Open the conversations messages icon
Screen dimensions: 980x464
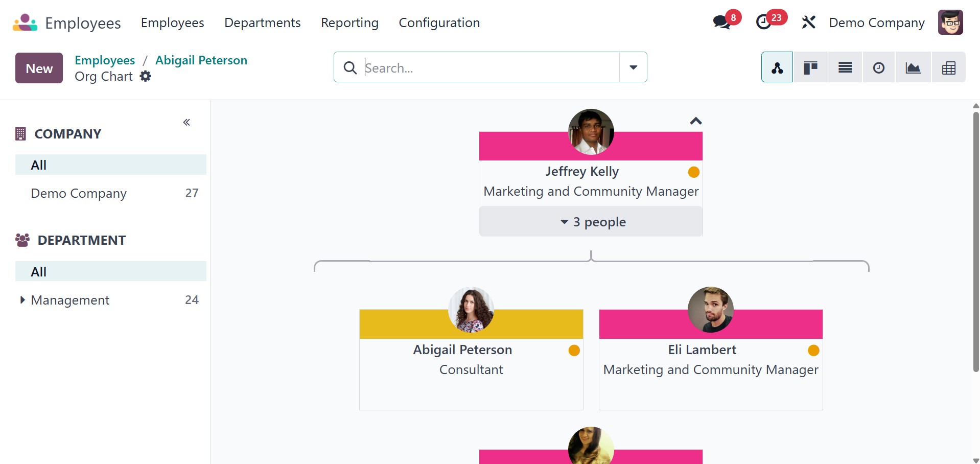[x=721, y=22]
